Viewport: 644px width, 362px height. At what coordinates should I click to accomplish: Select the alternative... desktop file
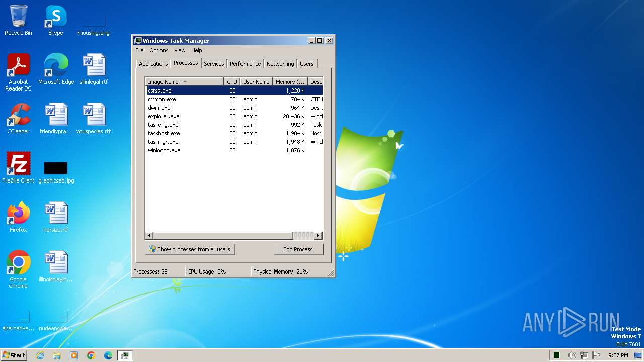coord(18,321)
